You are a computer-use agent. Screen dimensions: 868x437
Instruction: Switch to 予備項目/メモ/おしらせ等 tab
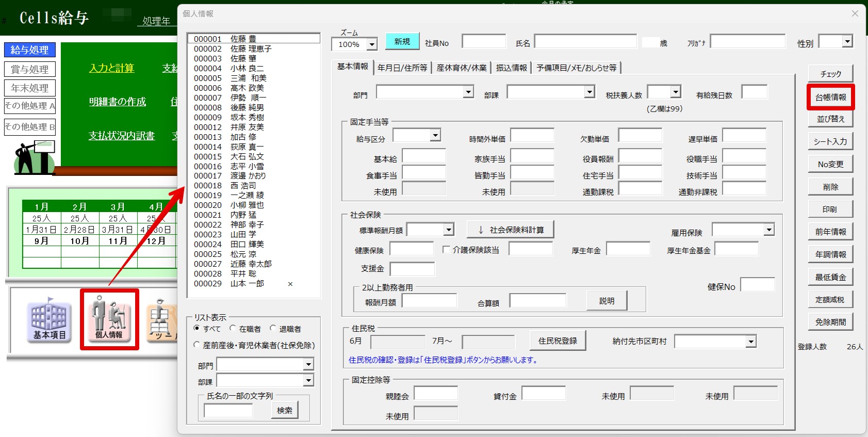coord(577,68)
